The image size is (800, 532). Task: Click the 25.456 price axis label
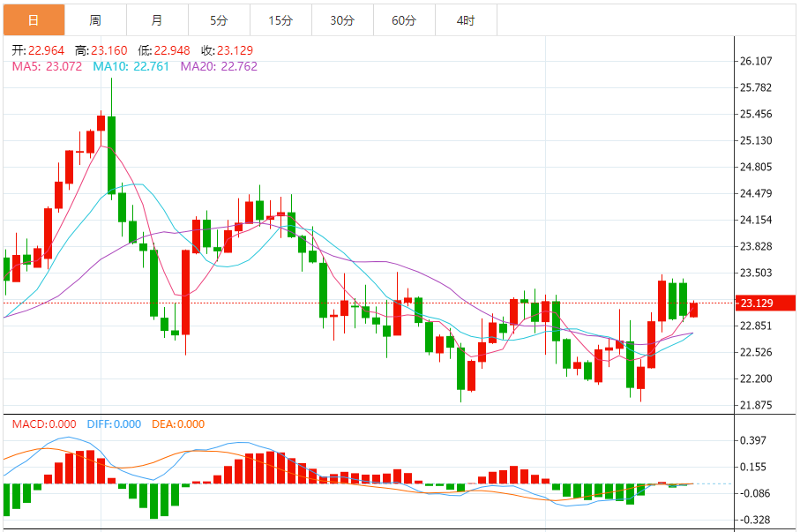pyautogui.click(x=756, y=115)
